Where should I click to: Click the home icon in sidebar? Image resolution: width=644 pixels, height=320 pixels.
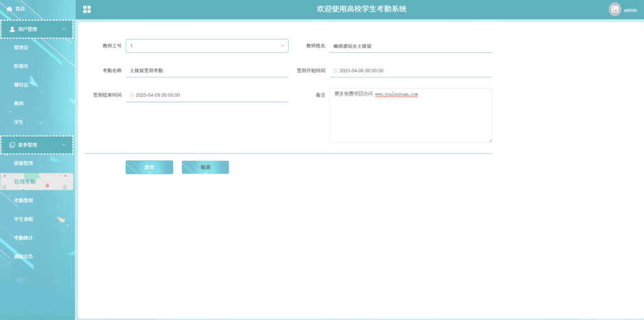pos(9,9)
